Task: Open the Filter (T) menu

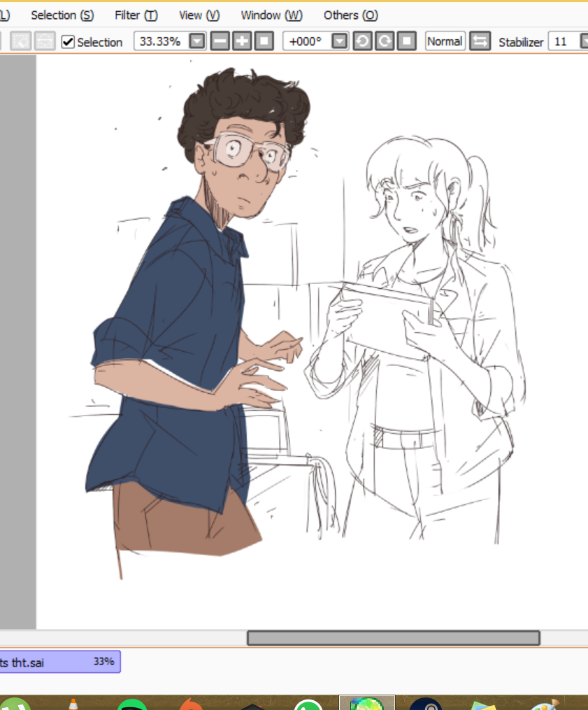Action: tap(136, 15)
